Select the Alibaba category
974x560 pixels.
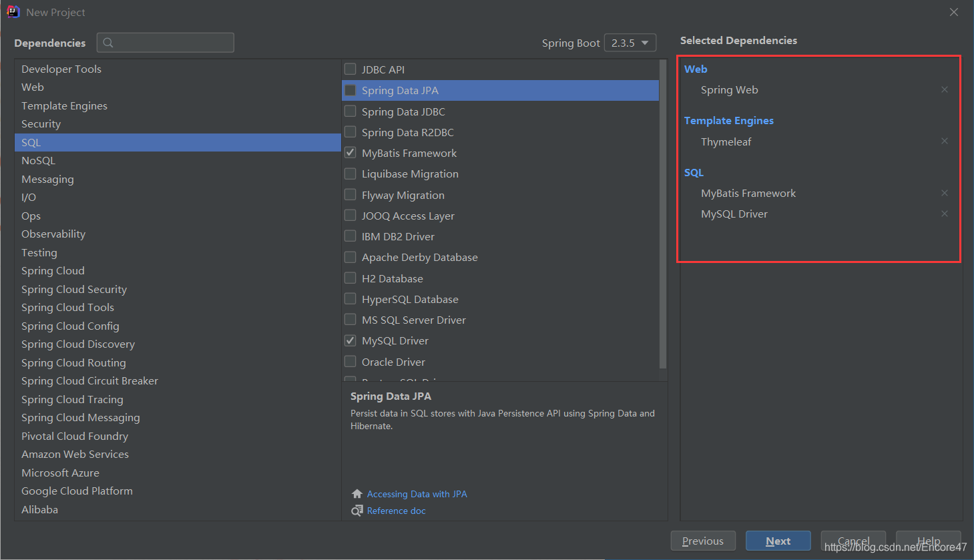(x=178, y=509)
